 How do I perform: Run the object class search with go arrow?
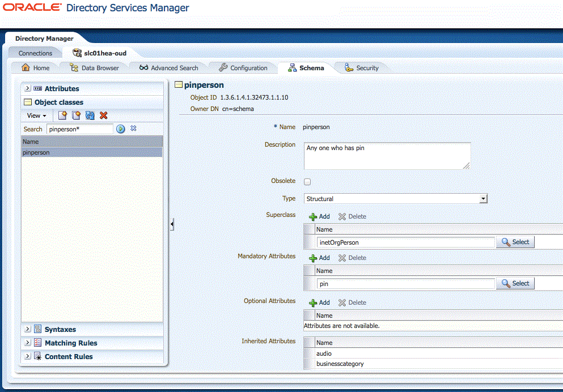click(121, 129)
